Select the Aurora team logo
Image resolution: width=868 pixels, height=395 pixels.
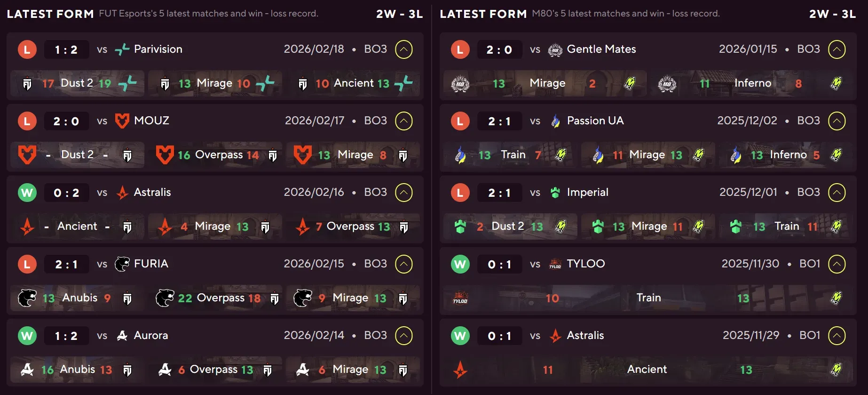coord(123,336)
